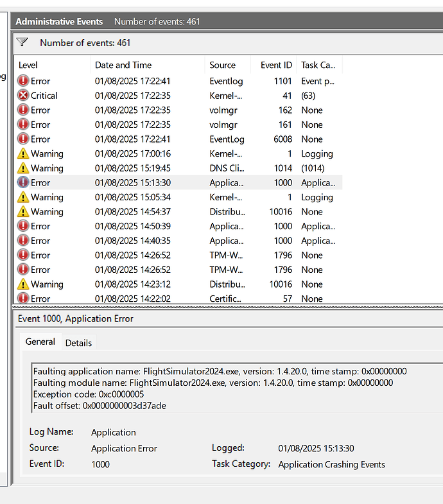
Task: Click the filter funnel icon
Action: click(x=22, y=43)
